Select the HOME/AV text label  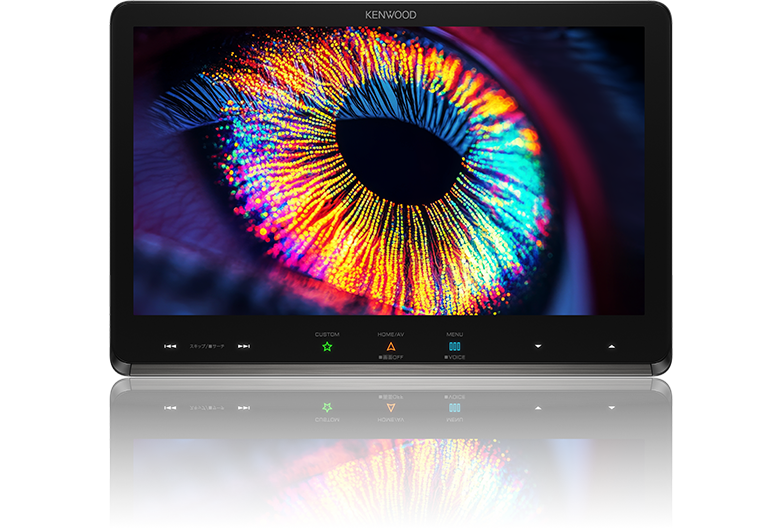coord(391,334)
